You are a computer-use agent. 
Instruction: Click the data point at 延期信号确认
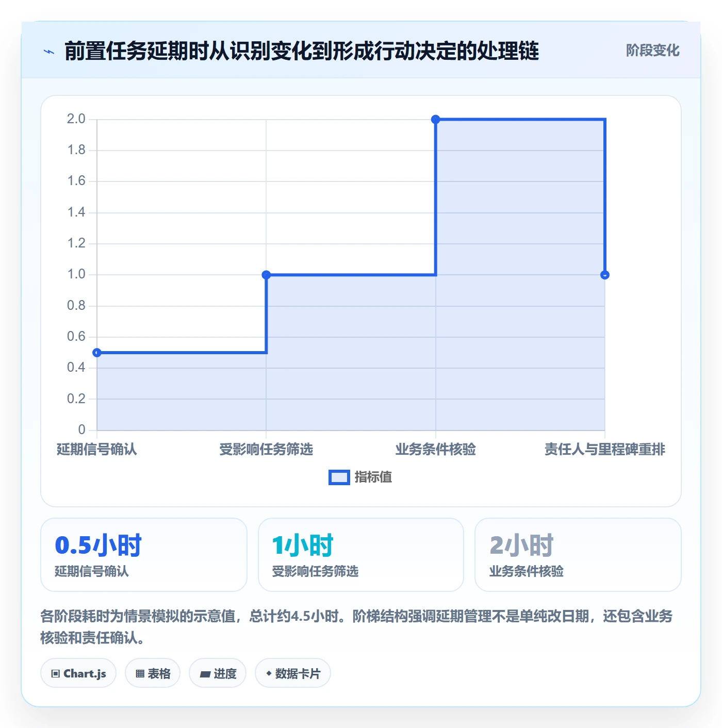tap(97, 353)
